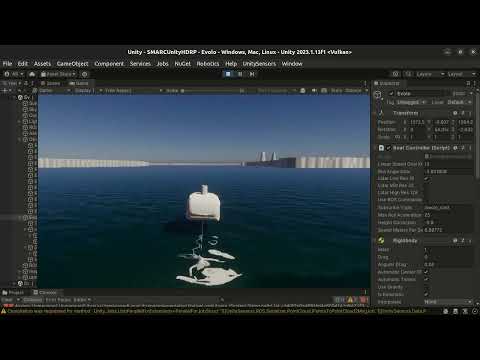Viewport: 480px width, 360px height.
Task: Switch to the Project tab
Action: click(x=13, y=292)
